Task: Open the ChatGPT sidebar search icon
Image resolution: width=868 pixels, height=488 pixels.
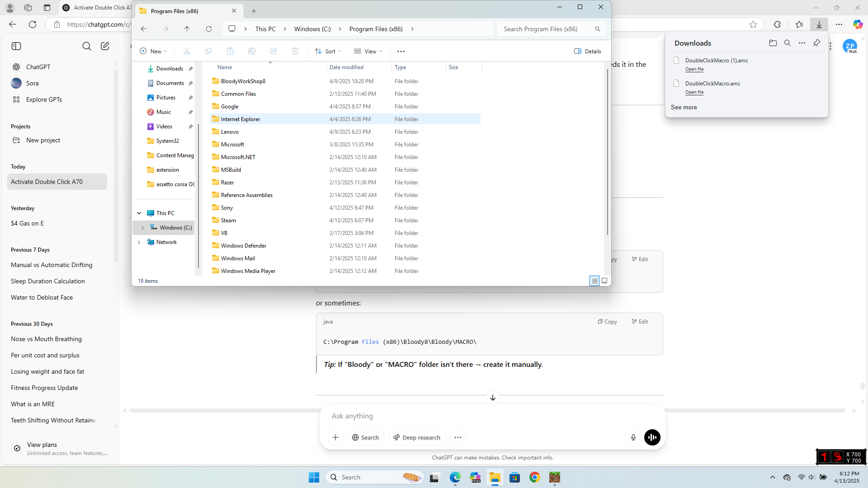Action: click(x=86, y=46)
